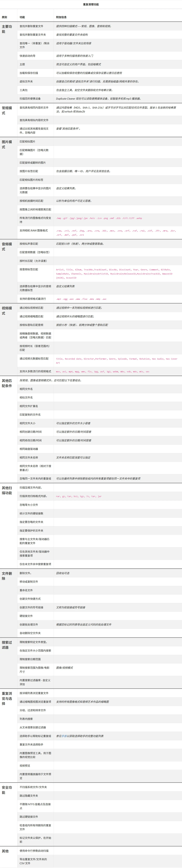Click the "相同文件大小" feature cell
This screenshot has height=868, width=182.
(35, 423)
